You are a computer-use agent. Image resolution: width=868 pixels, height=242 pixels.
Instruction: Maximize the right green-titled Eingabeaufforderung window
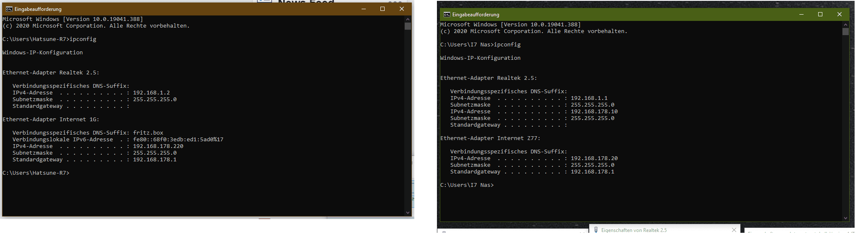(x=820, y=14)
